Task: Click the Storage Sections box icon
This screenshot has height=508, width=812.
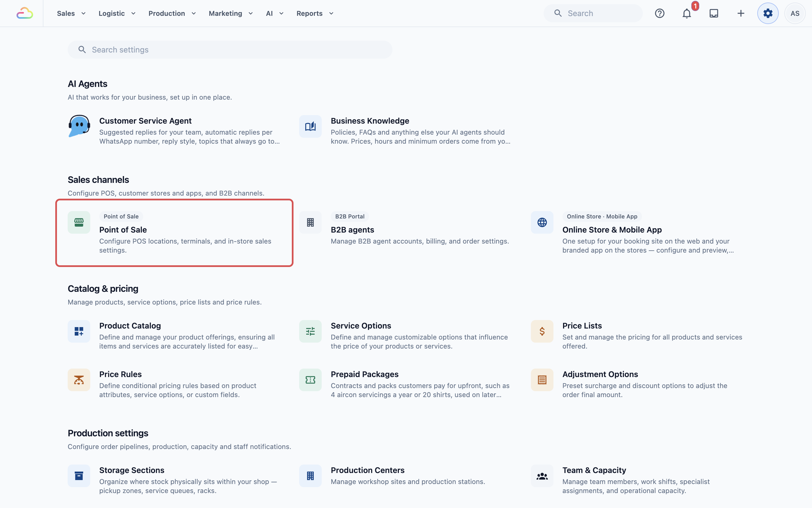Action: click(79, 476)
